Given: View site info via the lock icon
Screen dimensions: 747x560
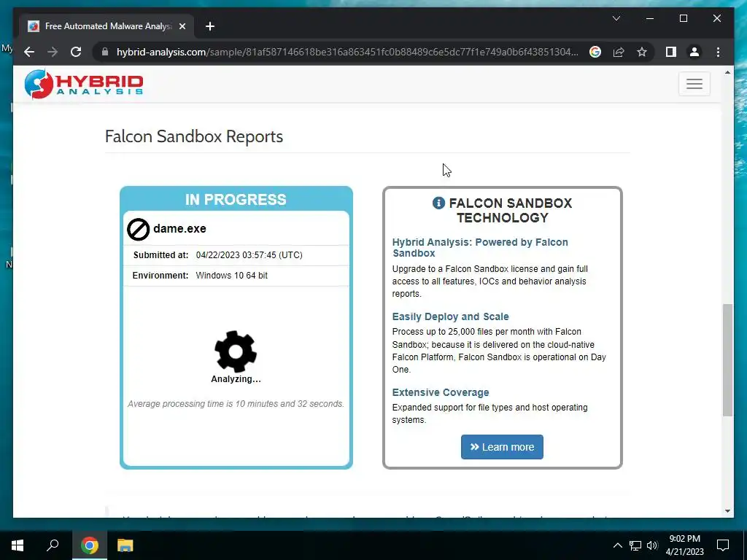Looking at the screenshot, I should [105, 52].
